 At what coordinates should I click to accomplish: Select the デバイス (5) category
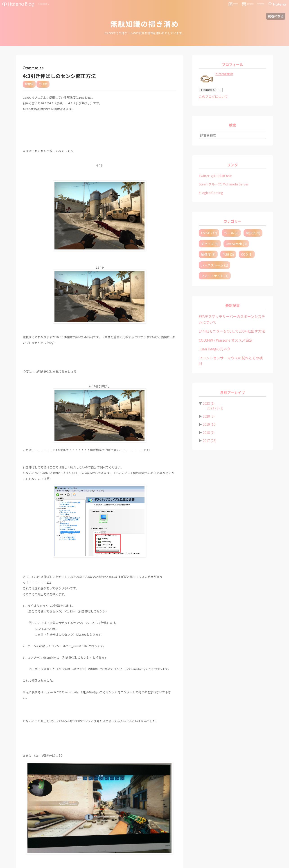point(210,244)
